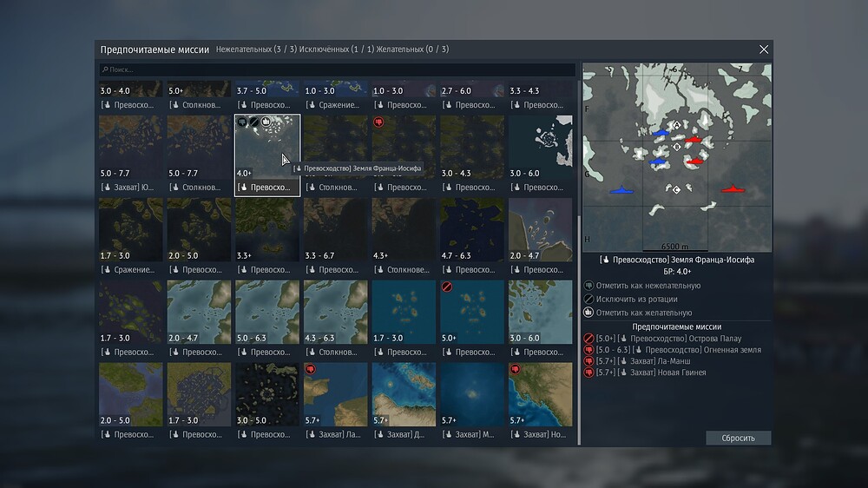The image size is (868, 488).
Task: Click red ban badge on 5.0+ map thumbnail
Action: [x=448, y=287]
